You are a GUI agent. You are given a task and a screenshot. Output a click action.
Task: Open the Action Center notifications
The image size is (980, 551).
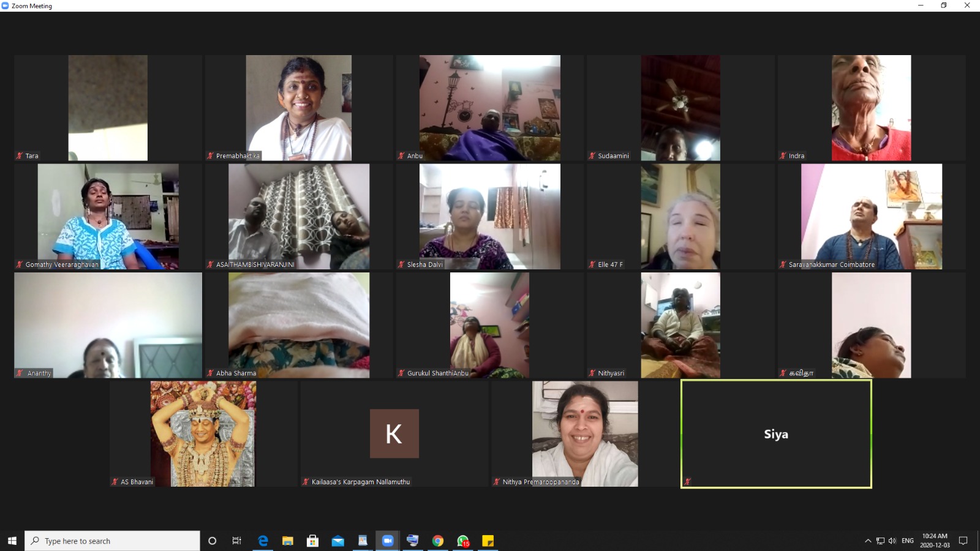tap(963, 541)
